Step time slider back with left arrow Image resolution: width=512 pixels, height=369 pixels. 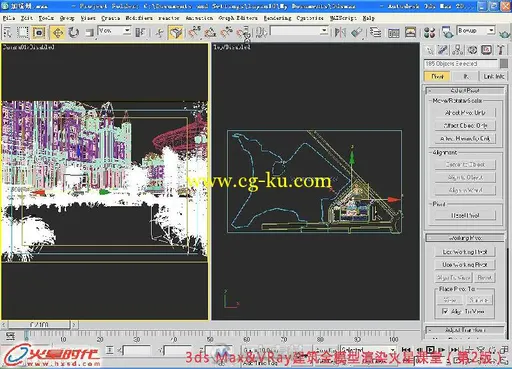[x=4, y=324]
